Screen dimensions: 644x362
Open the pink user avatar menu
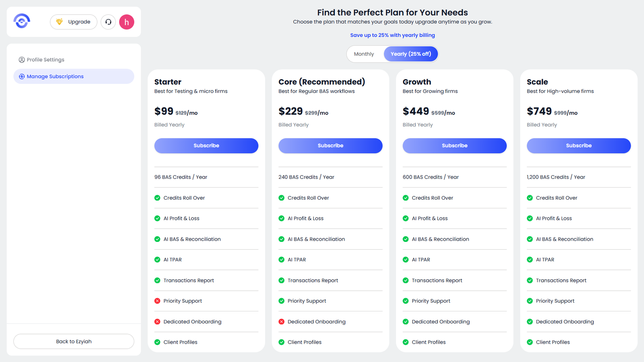pyautogui.click(x=126, y=22)
